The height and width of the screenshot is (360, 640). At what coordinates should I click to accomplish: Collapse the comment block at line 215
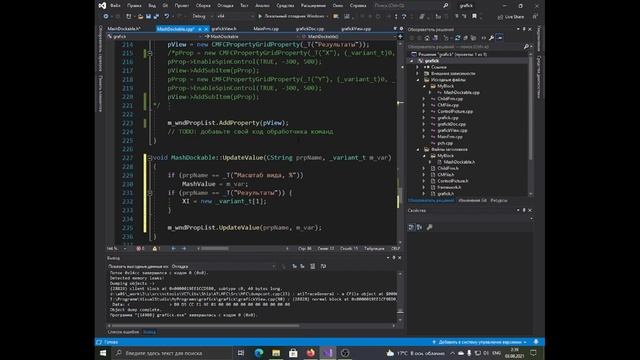(x=150, y=53)
